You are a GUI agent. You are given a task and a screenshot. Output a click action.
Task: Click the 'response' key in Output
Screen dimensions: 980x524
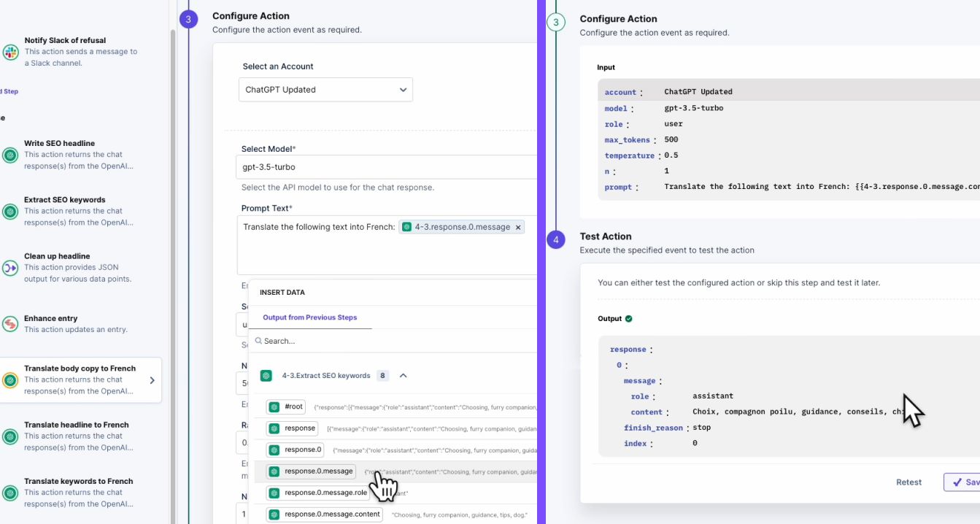click(x=628, y=350)
